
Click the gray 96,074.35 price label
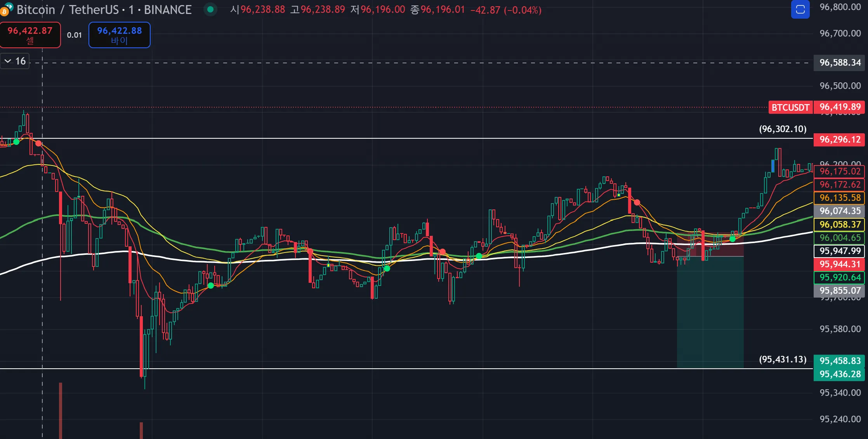point(840,211)
